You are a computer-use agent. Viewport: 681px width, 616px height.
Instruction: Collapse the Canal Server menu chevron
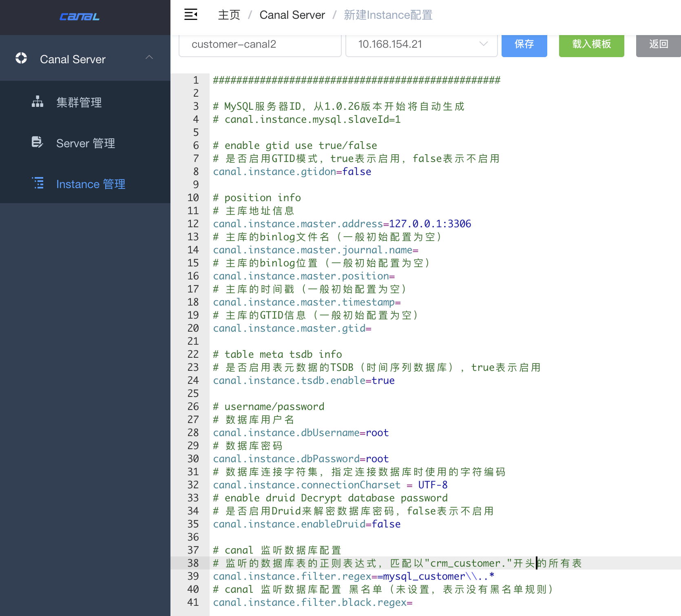tap(149, 58)
